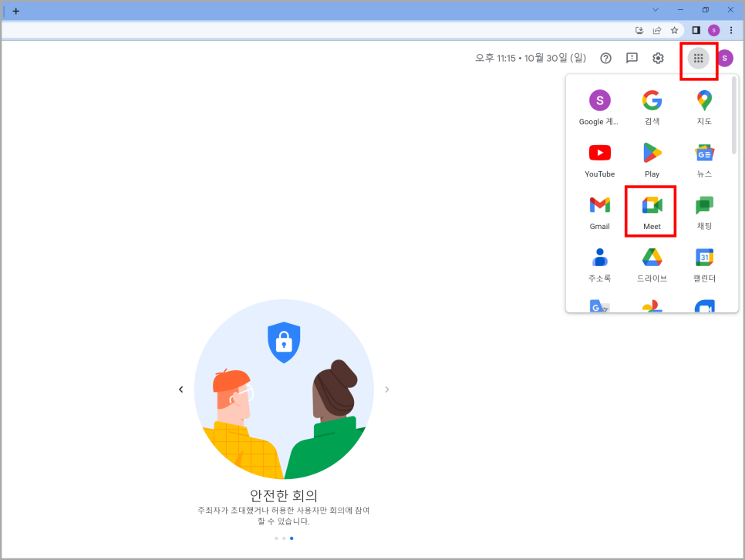Select the third active carousel dot
Viewport: 745px width, 560px height.
[292, 538]
